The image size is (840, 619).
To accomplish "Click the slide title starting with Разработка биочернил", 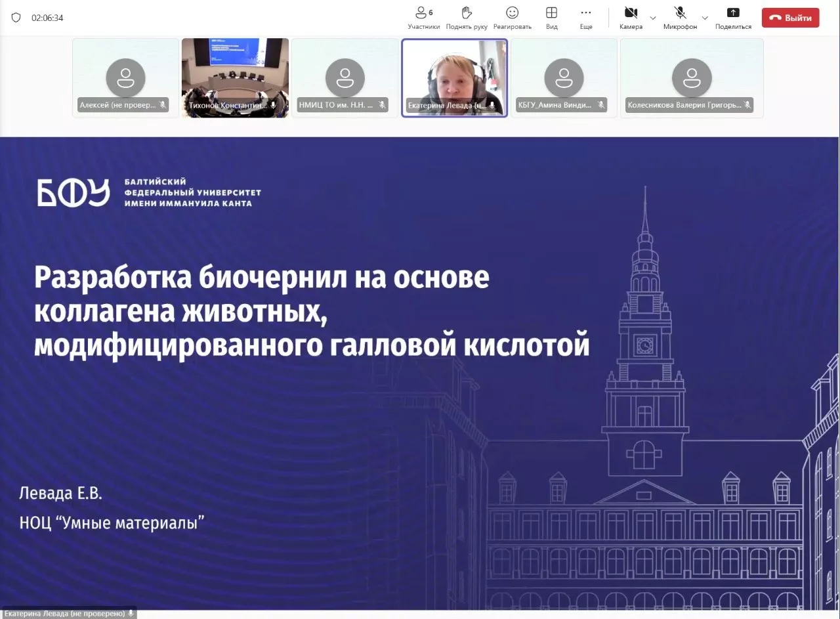I will (312, 312).
